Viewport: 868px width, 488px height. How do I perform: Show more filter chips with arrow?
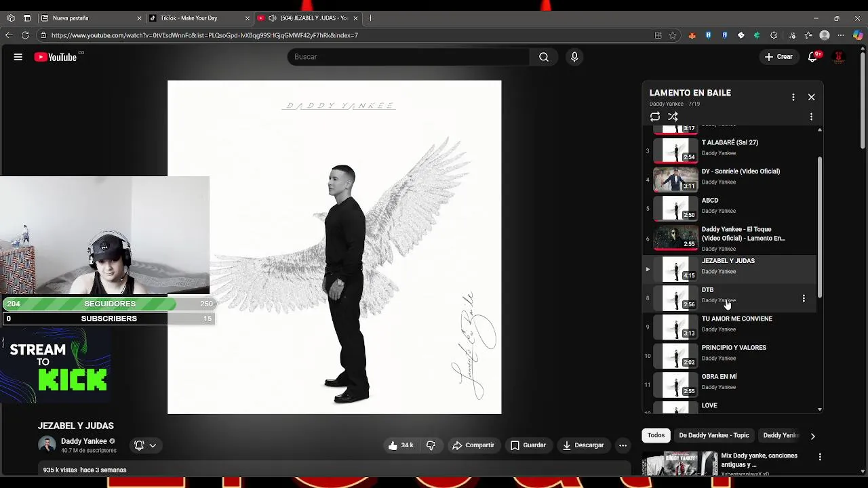pyautogui.click(x=812, y=436)
